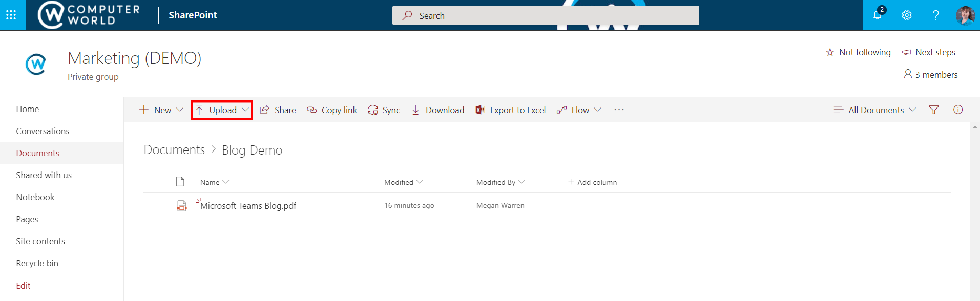Select Documents in left nav
Viewport: 980px width, 301px height.
click(x=37, y=153)
